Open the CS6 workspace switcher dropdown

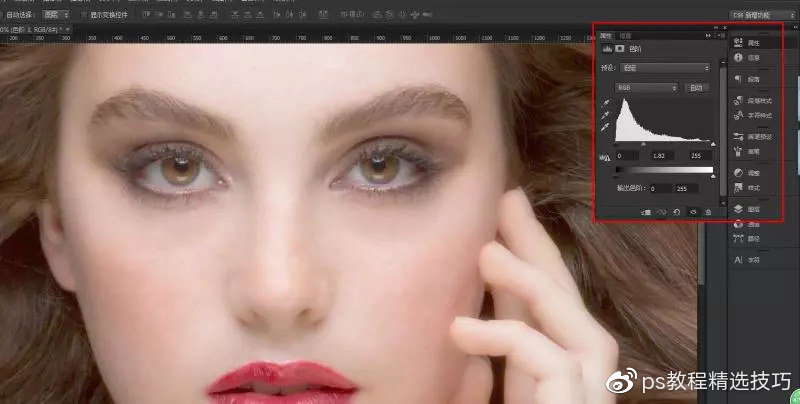[761, 15]
